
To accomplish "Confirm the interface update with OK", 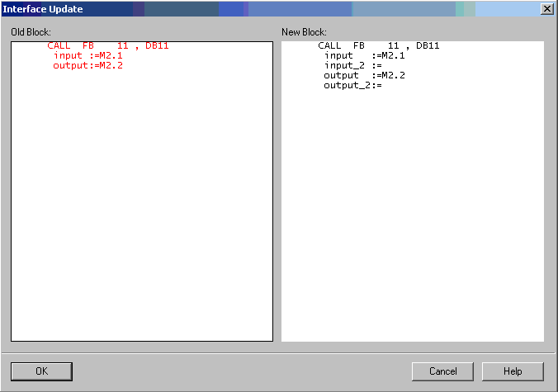I will pos(41,371).
